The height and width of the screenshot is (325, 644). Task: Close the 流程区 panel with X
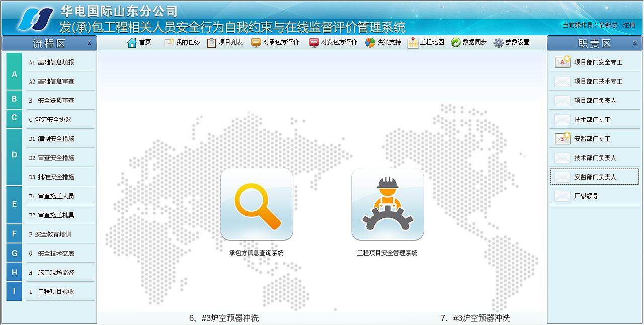[90, 43]
